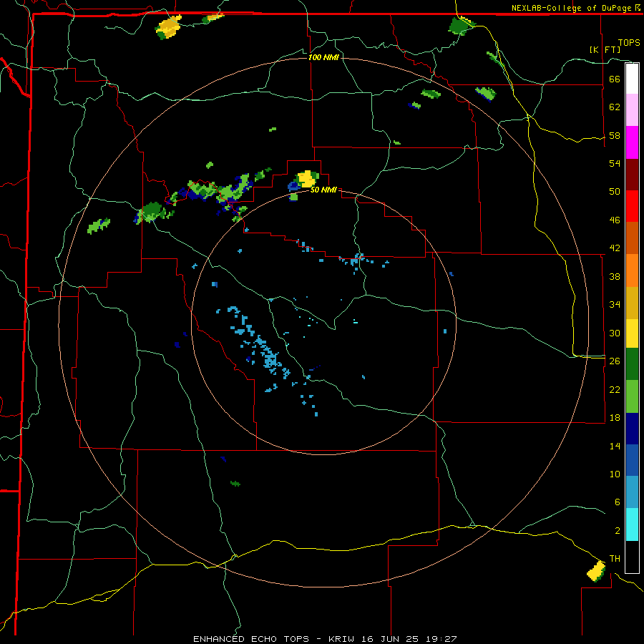Click the "38" legend value
The height and width of the screenshot is (644, 644).
[615, 276]
